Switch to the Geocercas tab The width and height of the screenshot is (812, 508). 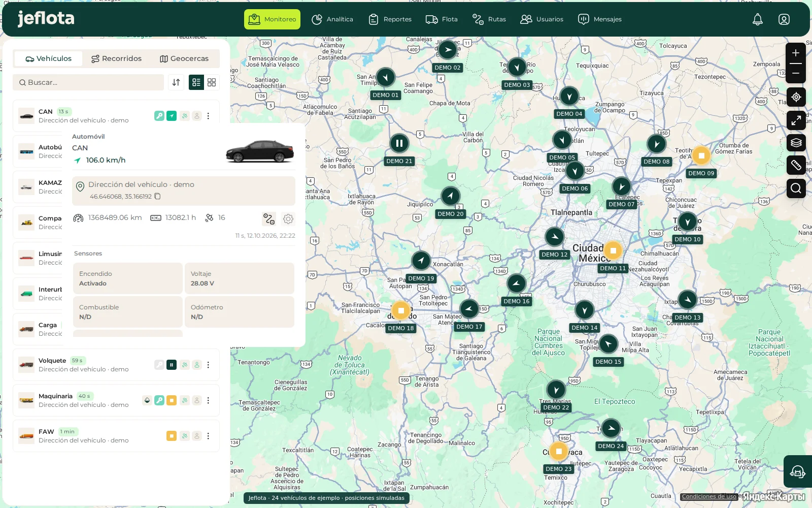tap(184, 59)
